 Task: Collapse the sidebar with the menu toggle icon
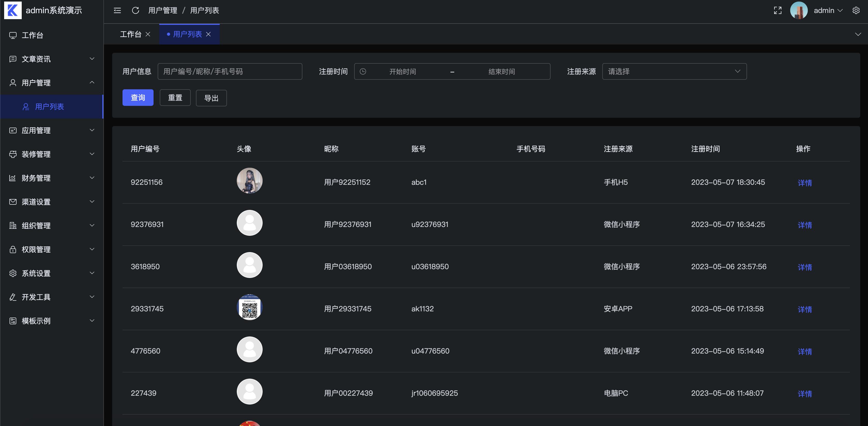pyautogui.click(x=117, y=10)
